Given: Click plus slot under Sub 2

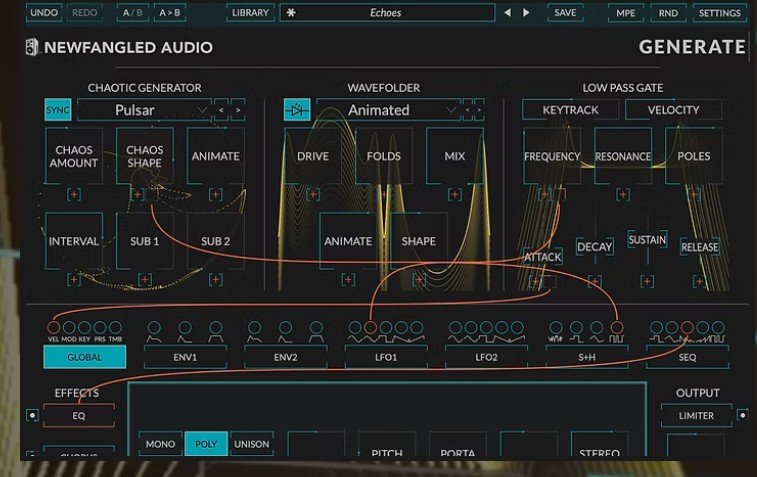Looking at the screenshot, I should [x=215, y=280].
